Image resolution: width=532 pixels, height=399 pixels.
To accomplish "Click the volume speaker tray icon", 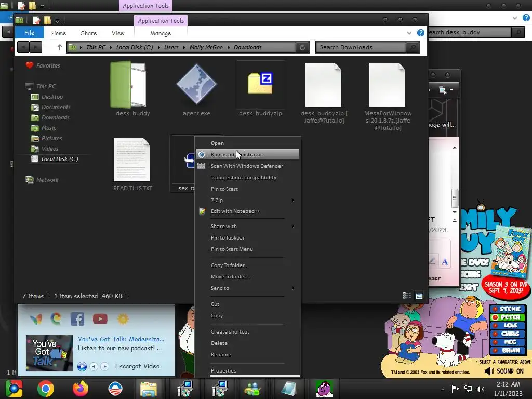I will pyautogui.click(x=481, y=389).
